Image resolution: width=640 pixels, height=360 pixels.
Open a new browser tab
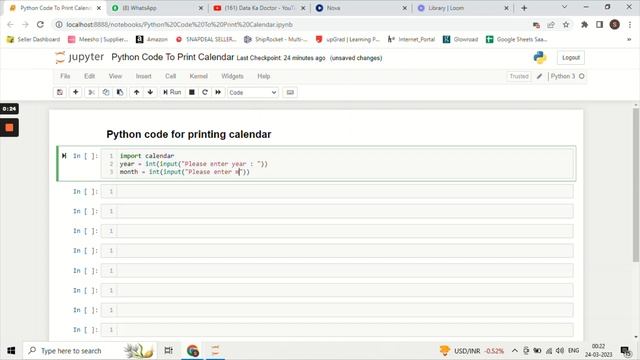tap(524, 8)
